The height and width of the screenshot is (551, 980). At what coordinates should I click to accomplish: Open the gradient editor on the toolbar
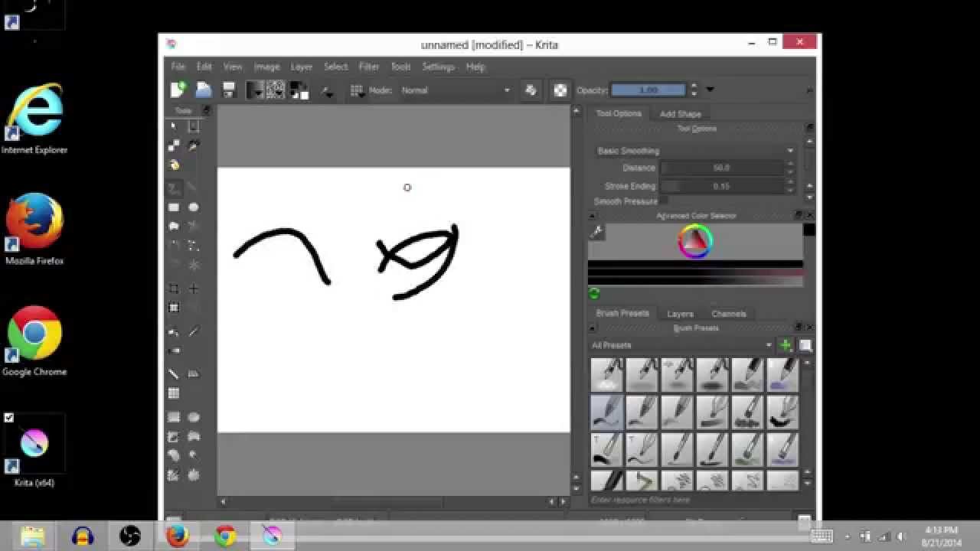[x=255, y=90]
